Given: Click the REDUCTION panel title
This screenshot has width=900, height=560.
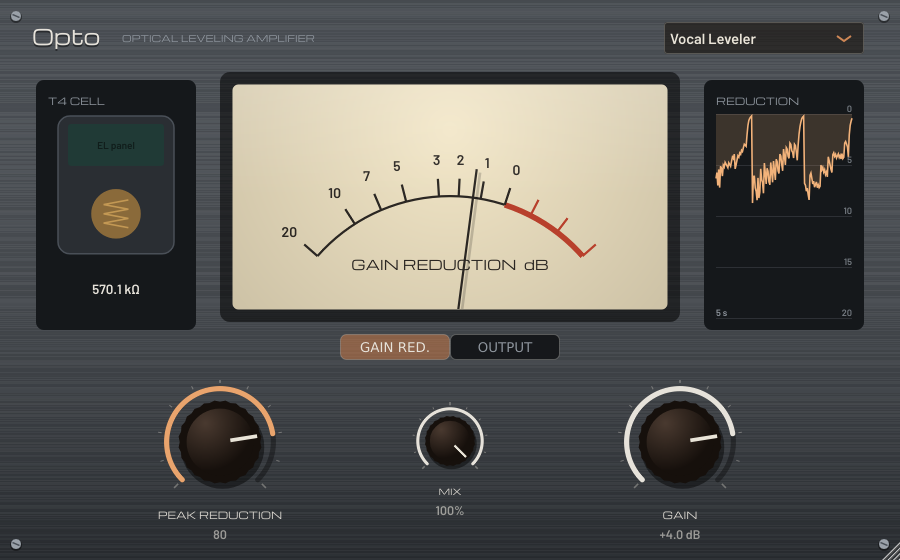Looking at the screenshot, I should [757, 101].
